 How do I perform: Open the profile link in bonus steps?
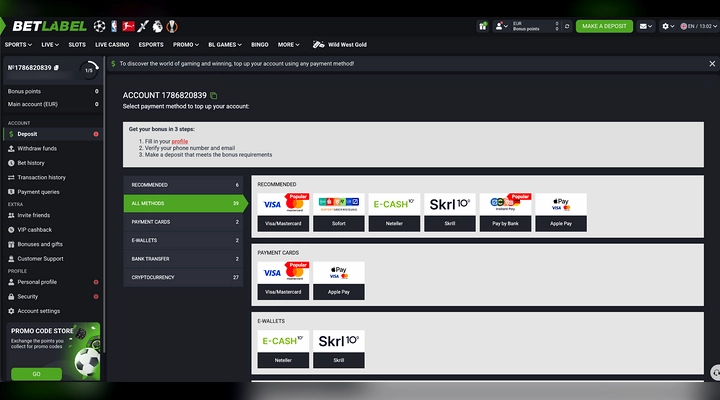180,141
